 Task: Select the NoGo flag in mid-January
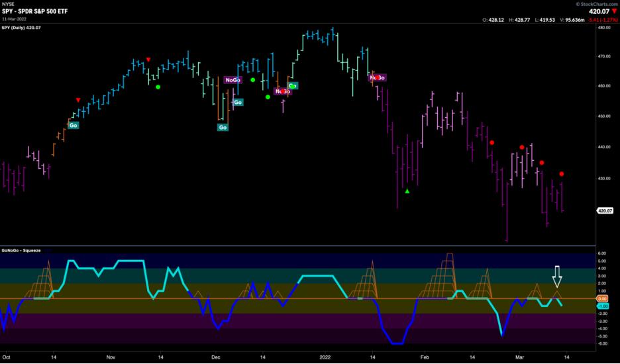pos(377,77)
